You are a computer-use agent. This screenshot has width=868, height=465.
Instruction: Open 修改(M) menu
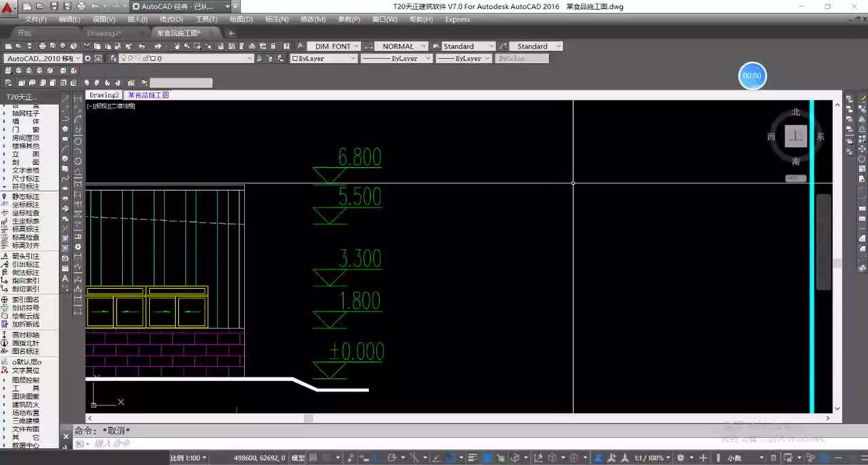pyautogui.click(x=313, y=20)
